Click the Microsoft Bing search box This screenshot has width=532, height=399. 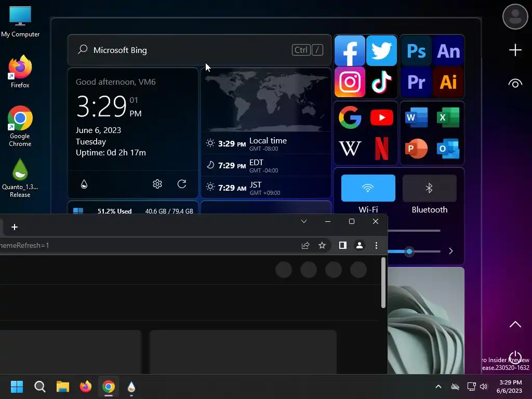click(199, 50)
